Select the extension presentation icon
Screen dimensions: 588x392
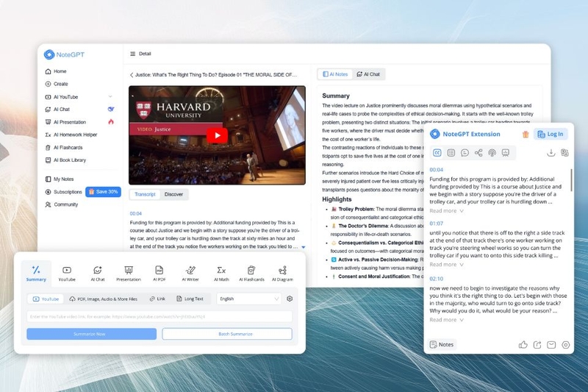[506, 153]
